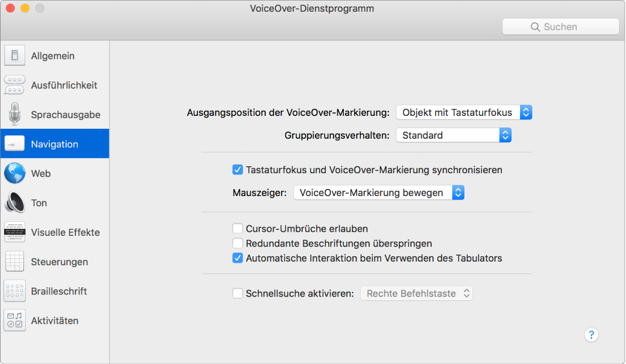The image size is (626, 364).
Task: Click the help question mark button
Action: [591, 335]
